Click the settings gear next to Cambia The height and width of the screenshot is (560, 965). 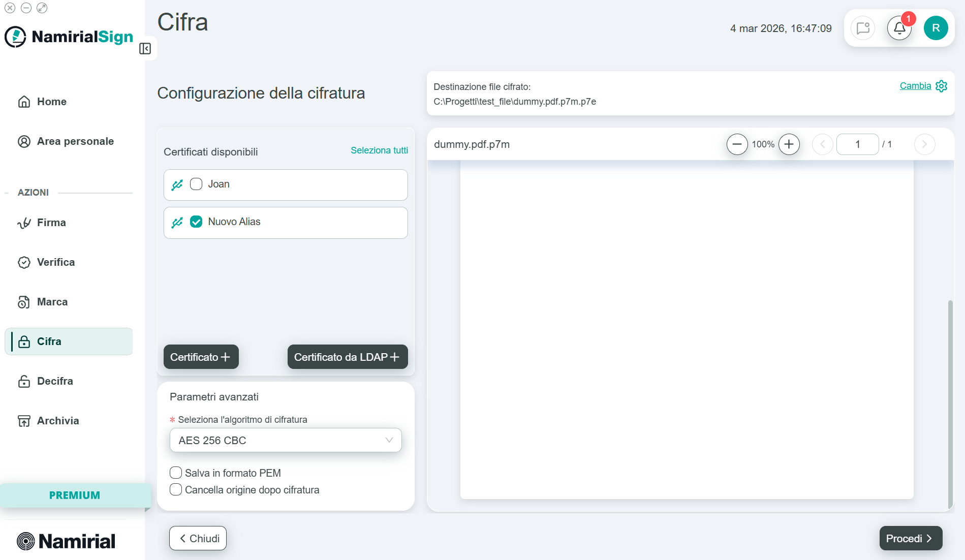(941, 86)
